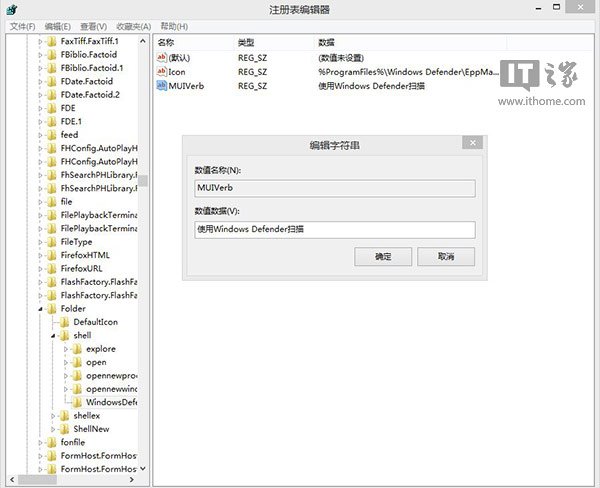Click the FirefoxHTML folder icon
Image resolution: width=600 pixels, height=488 pixels.
click(51, 255)
